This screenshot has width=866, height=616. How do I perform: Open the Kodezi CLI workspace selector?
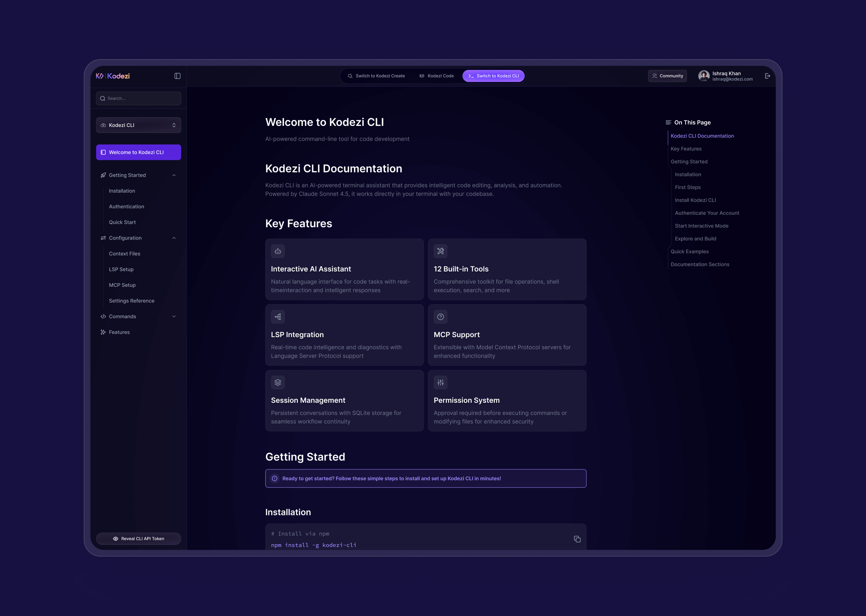click(x=138, y=125)
